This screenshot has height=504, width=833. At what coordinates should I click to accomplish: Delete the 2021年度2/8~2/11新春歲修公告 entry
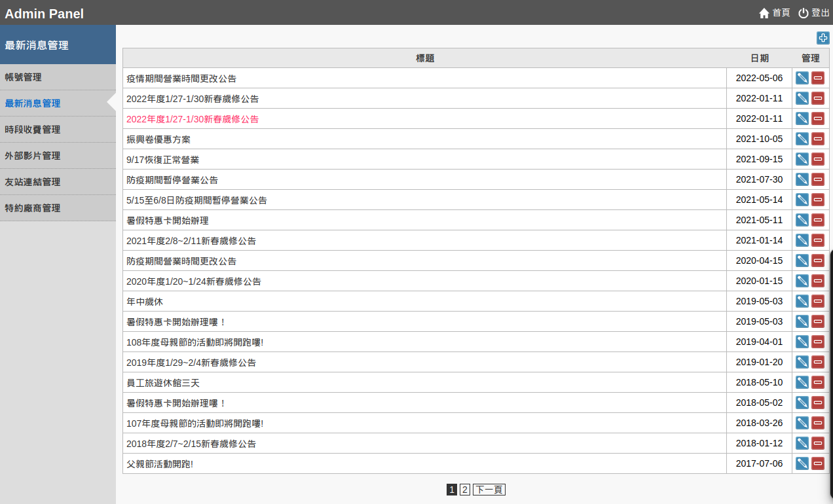[818, 240]
